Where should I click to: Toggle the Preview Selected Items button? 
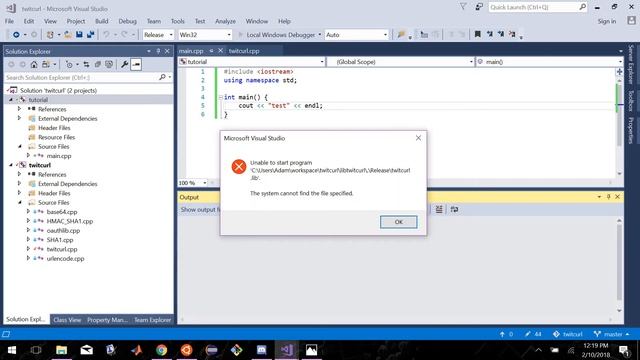(136, 64)
